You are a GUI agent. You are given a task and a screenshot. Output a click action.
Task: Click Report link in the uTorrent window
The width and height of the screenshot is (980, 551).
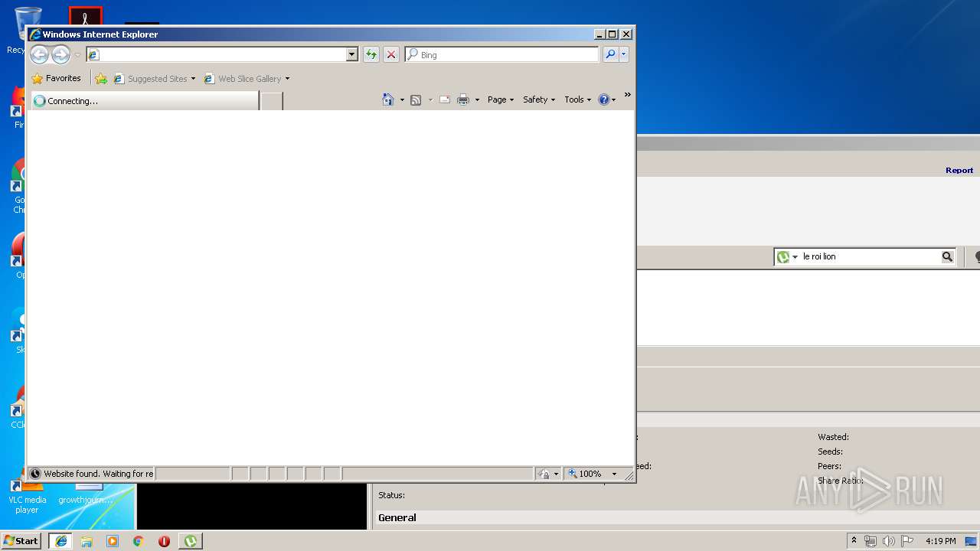959,170
